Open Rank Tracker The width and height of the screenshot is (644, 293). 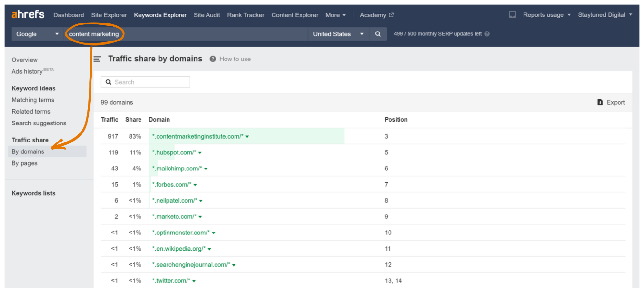click(x=245, y=15)
